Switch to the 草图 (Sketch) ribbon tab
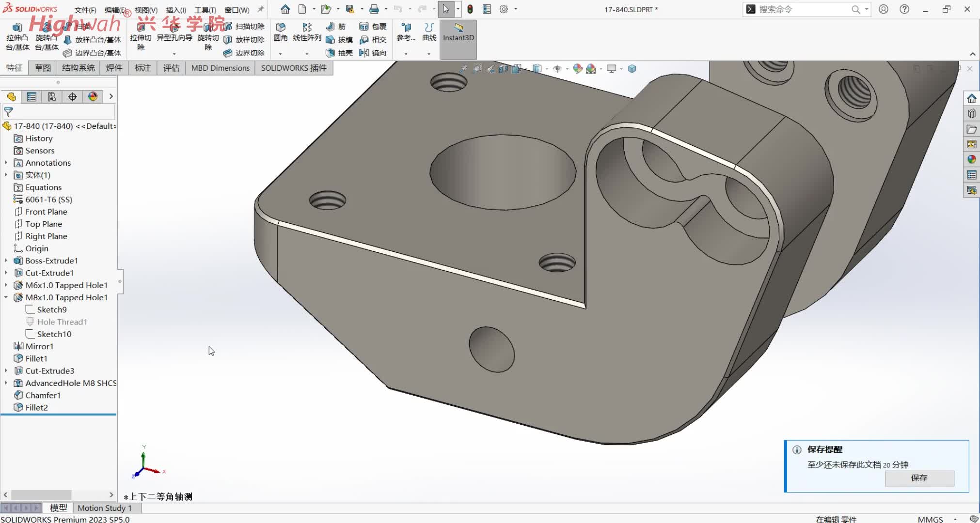This screenshot has height=523, width=980. pos(43,68)
